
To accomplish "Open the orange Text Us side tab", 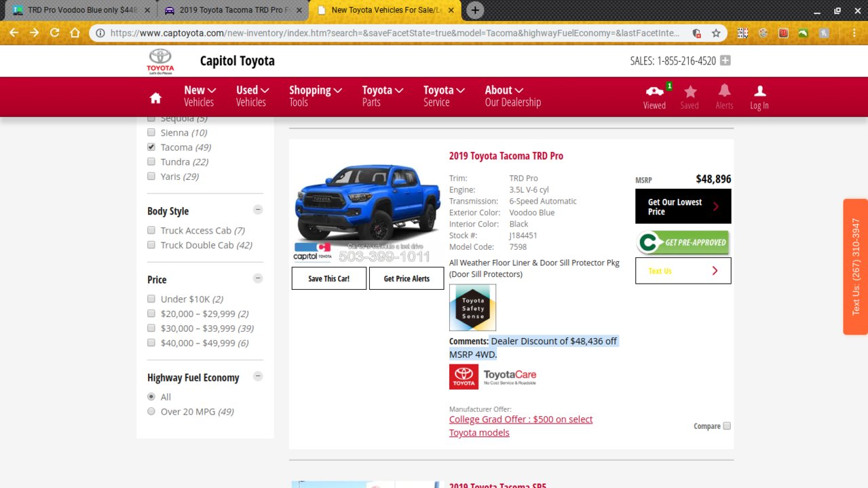I will coord(855,267).
